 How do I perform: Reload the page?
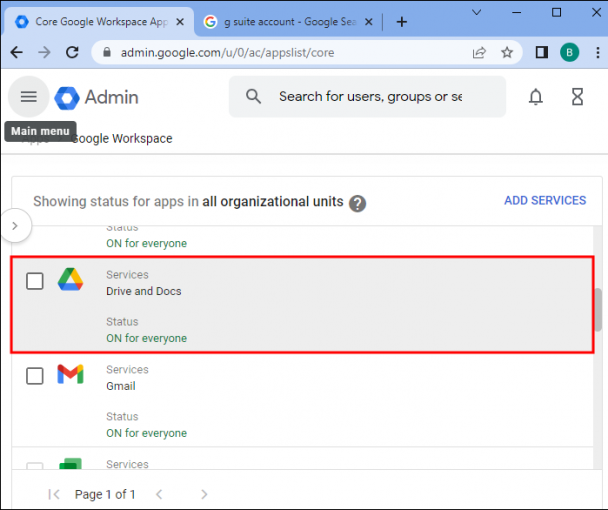point(72,53)
